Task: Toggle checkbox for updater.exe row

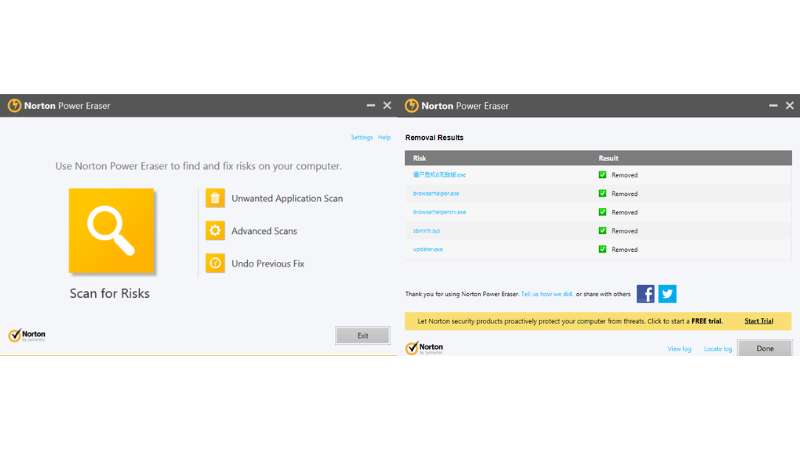Action: click(603, 249)
